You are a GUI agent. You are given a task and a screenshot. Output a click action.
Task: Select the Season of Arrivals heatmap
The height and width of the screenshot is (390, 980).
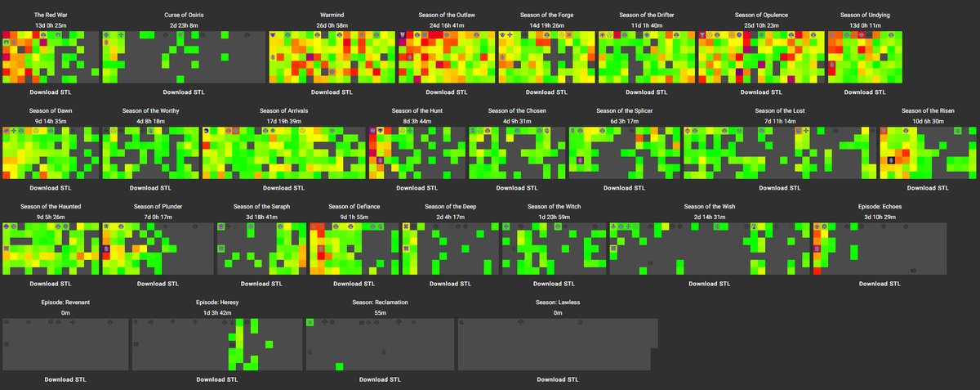tap(284, 153)
